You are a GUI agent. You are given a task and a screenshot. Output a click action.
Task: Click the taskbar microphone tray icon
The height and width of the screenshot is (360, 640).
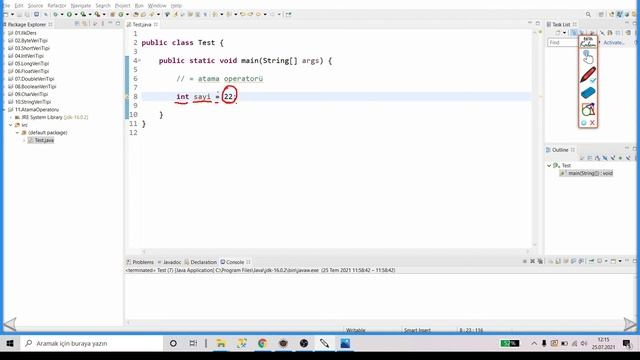click(x=544, y=344)
